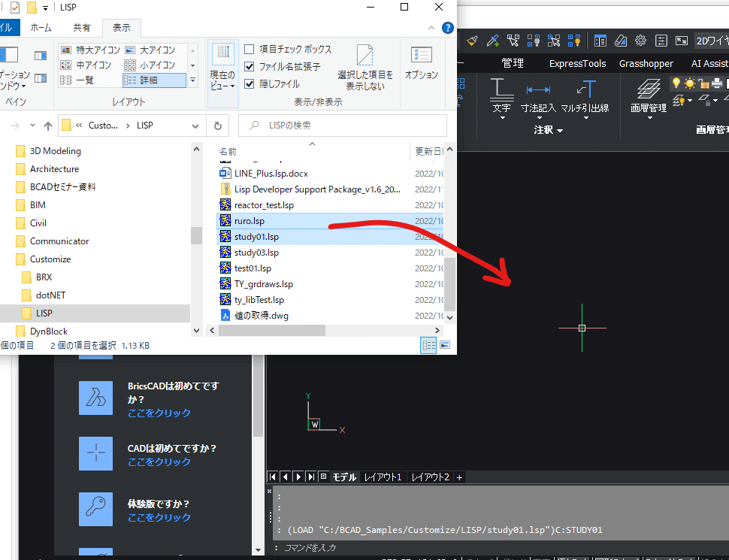Click 選択した項目を表示しない in Explorer ribbon
The height and width of the screenshot is (560, 729).
[x=365, y=68]
